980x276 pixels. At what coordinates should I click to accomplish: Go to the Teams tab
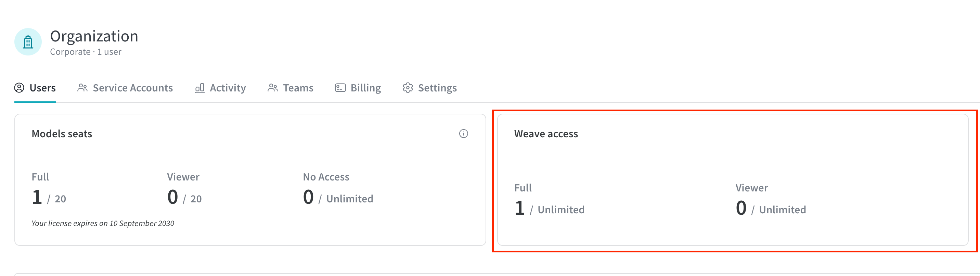290,88
